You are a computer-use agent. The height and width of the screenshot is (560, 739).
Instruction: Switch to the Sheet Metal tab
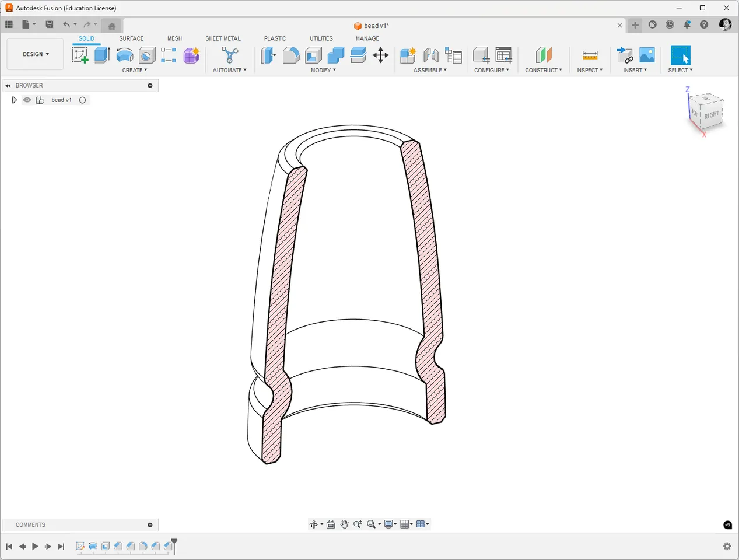223,38
